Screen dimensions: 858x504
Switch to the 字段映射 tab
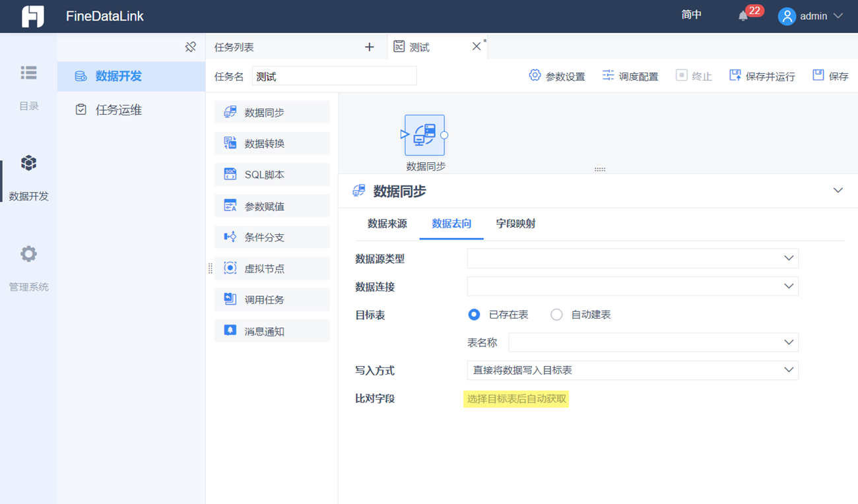[515, 224]
